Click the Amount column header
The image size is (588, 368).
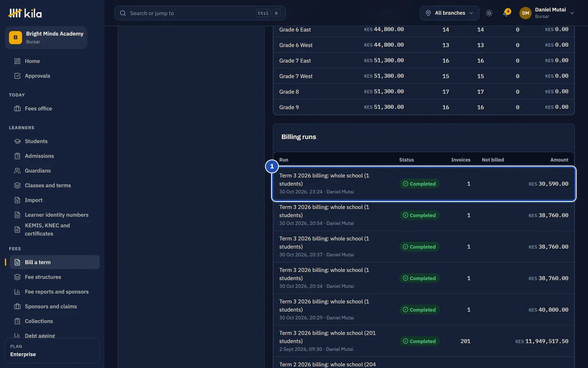point(559,160)
